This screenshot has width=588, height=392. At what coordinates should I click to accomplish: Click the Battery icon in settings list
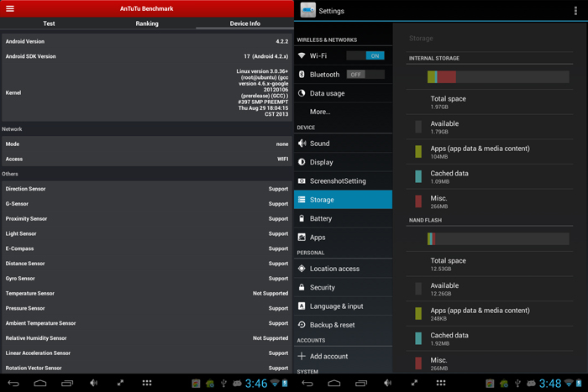click(x=302, y=218)
